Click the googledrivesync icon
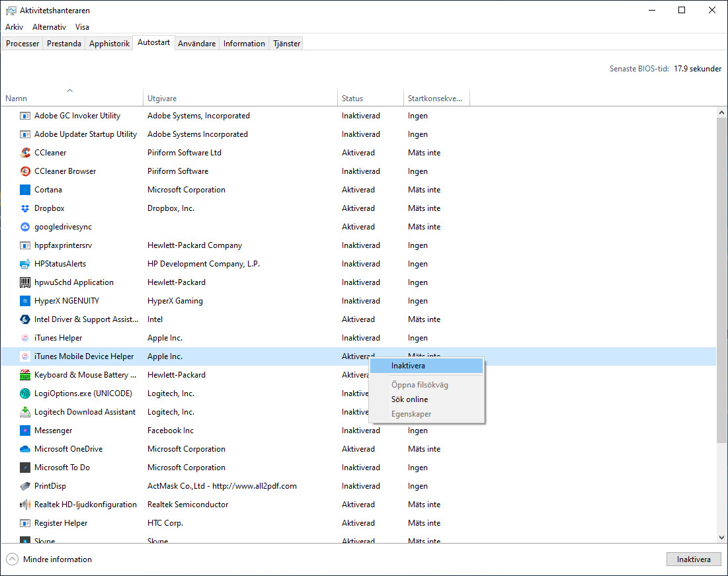The width and height of the screenshot is (728, 576). tap(24, 227)
